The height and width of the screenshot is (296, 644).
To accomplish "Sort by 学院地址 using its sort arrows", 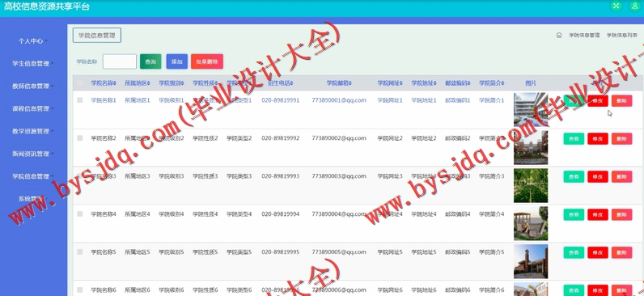I will pyautogui.click(x=435, y=83).
